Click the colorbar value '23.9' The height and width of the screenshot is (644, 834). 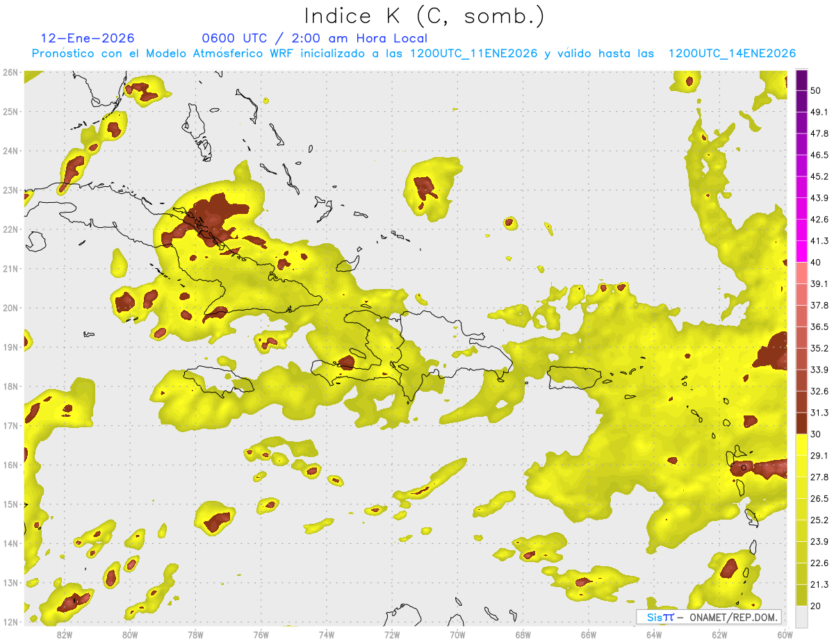click(x=819, y=541)
